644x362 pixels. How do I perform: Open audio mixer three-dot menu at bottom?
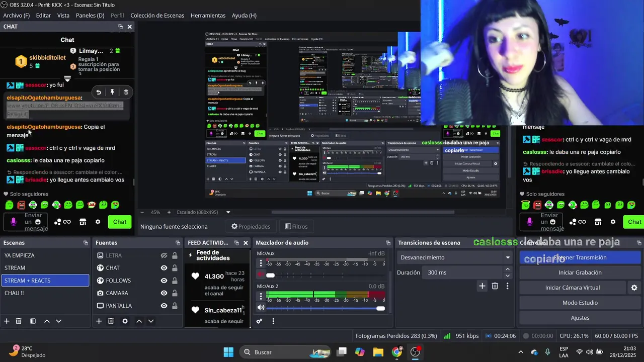(x=273, y=321)
